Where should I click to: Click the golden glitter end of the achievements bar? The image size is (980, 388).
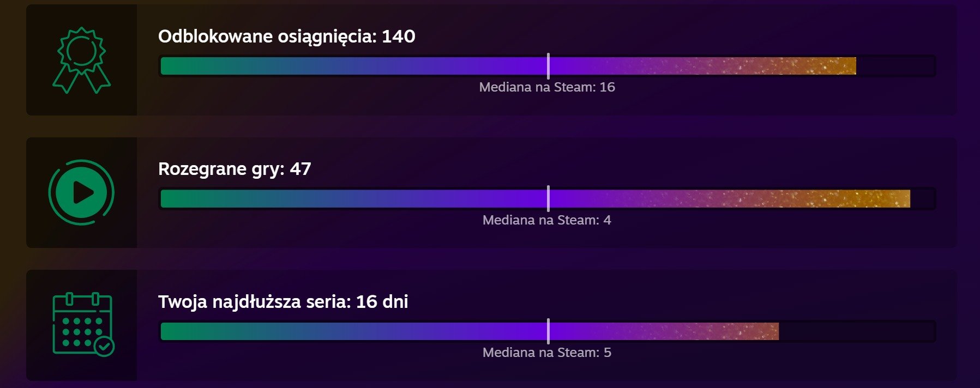pos(829,66)
